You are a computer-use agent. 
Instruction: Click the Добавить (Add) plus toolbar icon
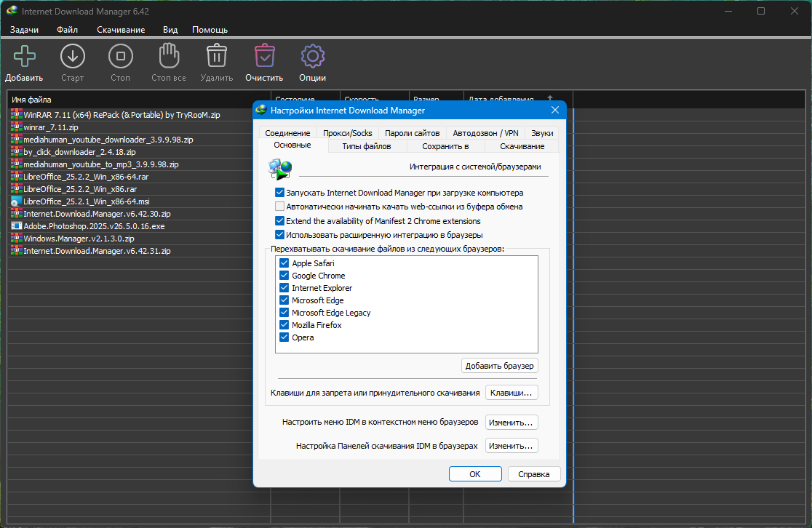(x=24, y=56)
